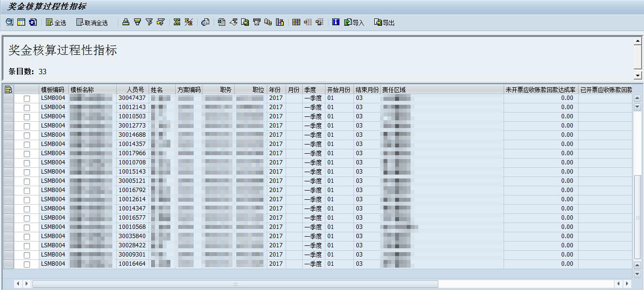The width and height of the screenshot is (644, 290).
Task: Click the 责任区域 column header
Action: pos(394,90)
